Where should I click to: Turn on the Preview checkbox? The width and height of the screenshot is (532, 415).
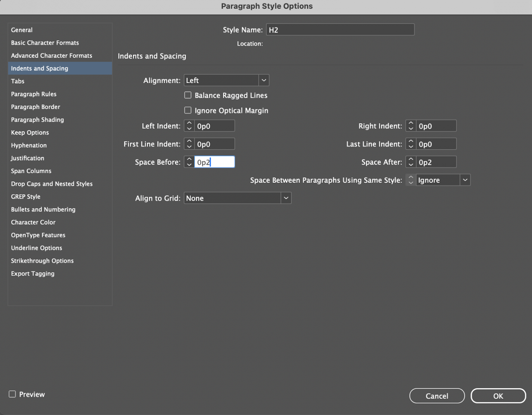(12, 394)
